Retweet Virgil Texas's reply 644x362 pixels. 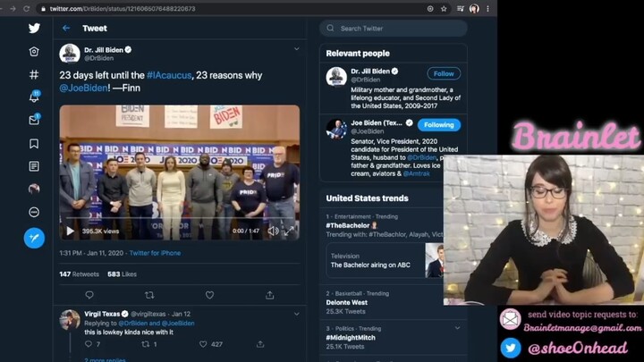click(x=146, y=344)
